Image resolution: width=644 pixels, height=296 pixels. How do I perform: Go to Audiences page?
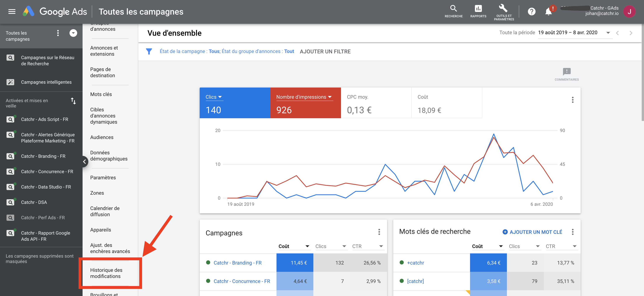[x=102, y=137]
